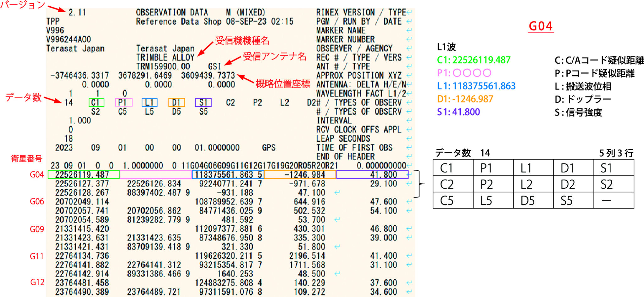Toggle the orange highlighted D1 value -1246.984
Screen dimensions: 644x297
(x=300, y=174)
